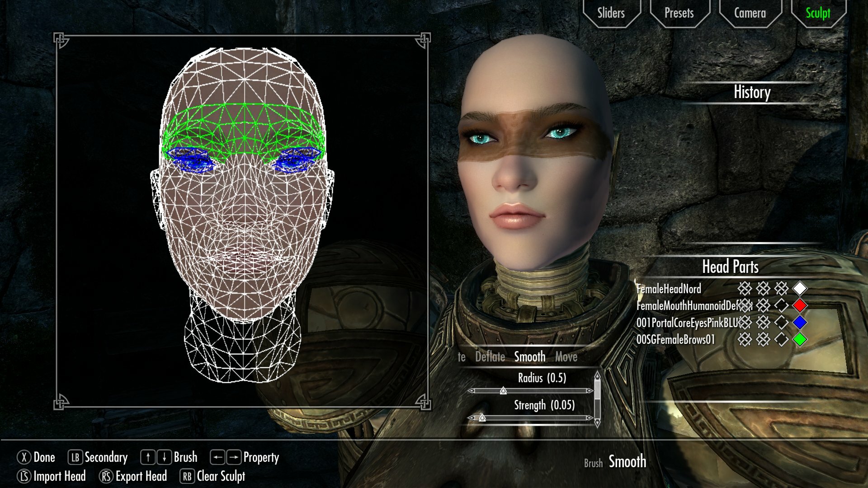Viewport: 868px width, 488px height.
Task: Toggle first knot icon in FemaleHeadNord row
Action: (x=745, y=288)
